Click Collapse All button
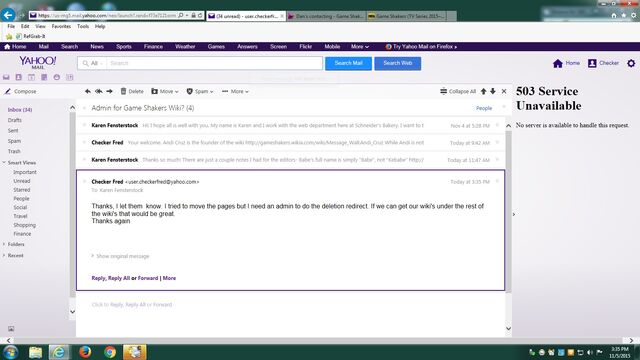The image size is (640, 360). pos(458,91)
